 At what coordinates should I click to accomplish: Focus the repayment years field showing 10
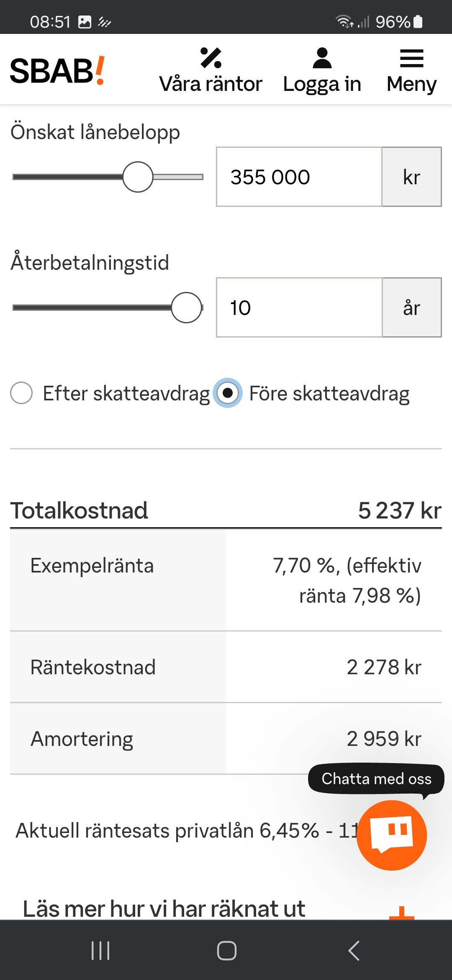299,307
